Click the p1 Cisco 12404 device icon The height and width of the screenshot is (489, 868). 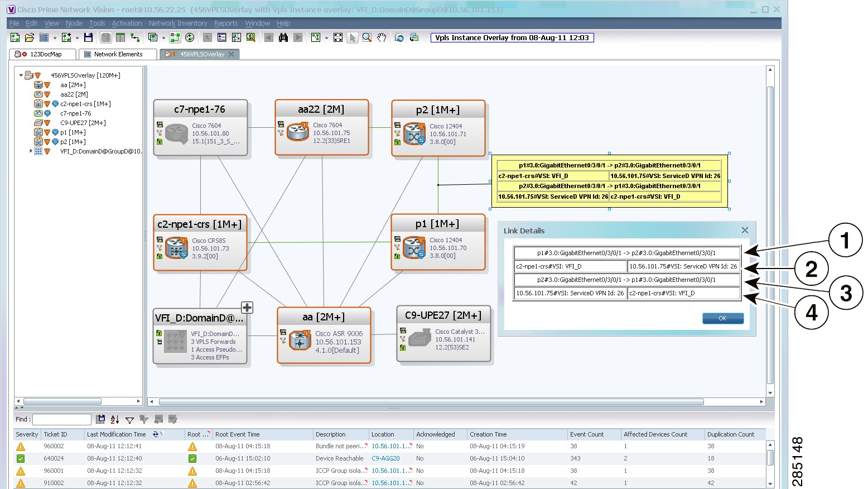coord(415,248)
